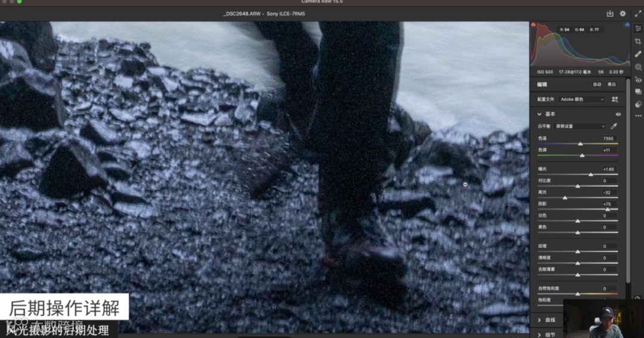Click the 曝光 exposure slider handle
The height and width of the screenshot is (338, 644).
590,175
